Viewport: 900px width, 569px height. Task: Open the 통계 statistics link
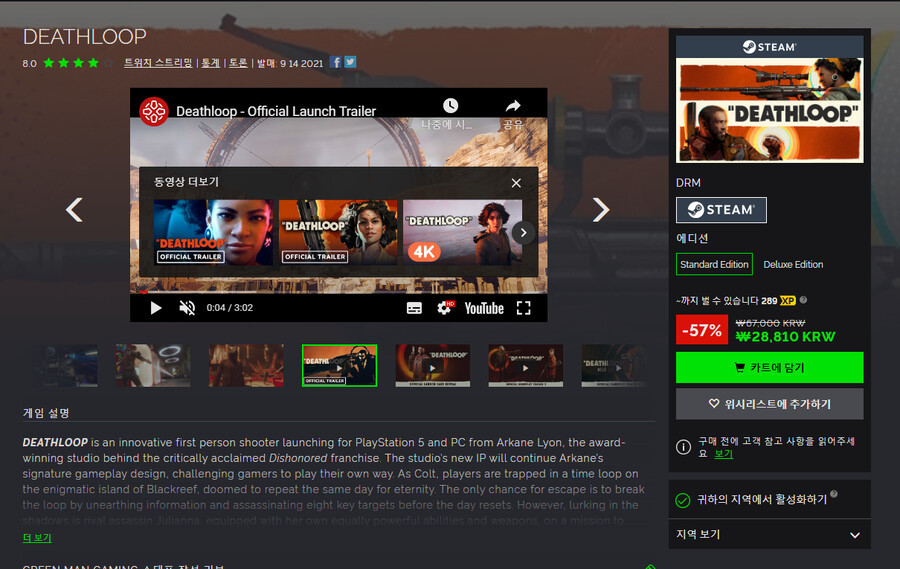point(211,63)
